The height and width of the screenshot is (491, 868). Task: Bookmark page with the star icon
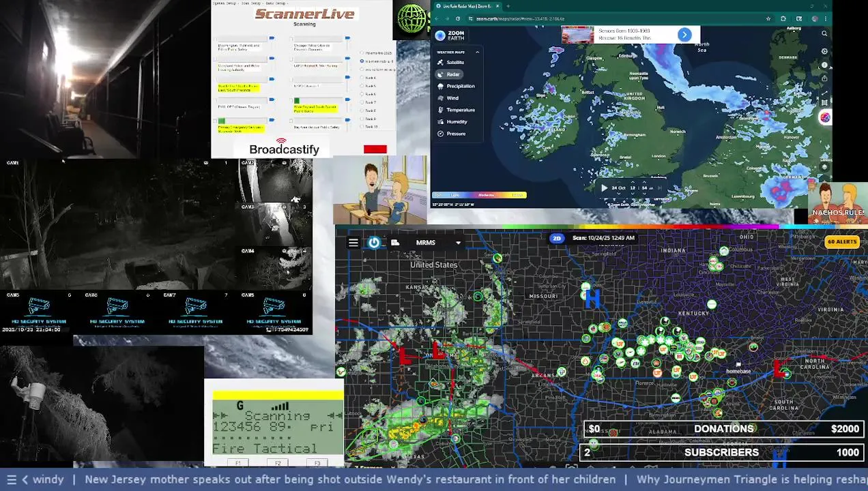click(768, 18)
